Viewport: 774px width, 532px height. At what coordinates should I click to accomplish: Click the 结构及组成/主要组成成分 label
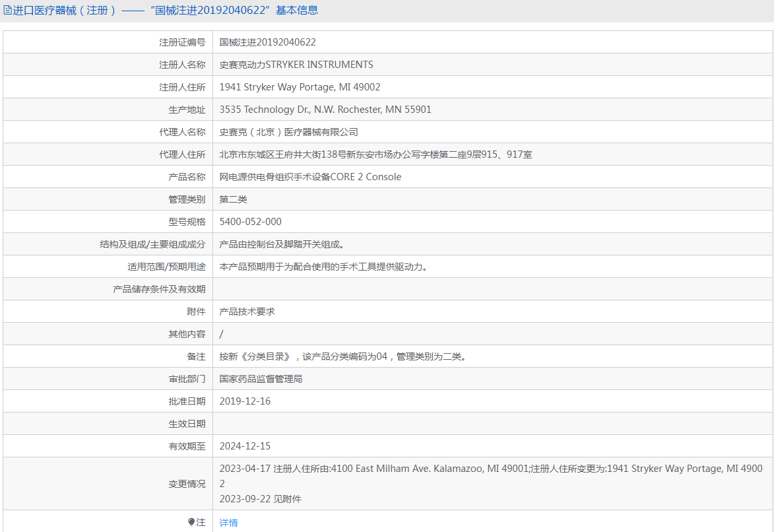coord(152,244)
